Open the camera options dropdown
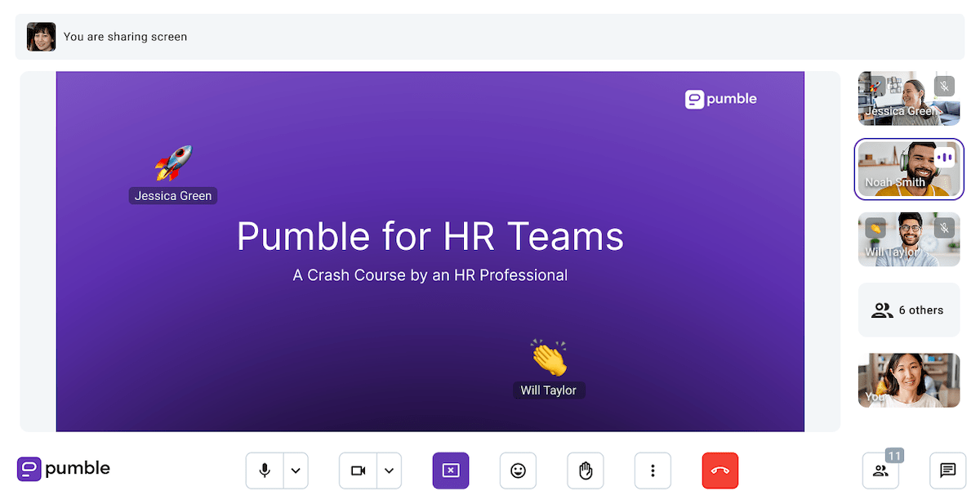 (x=389, y=471)
